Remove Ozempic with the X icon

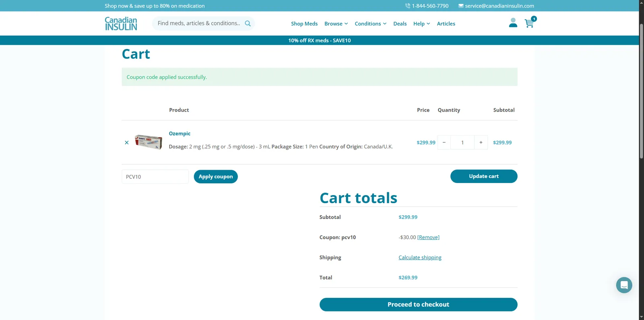127,142
